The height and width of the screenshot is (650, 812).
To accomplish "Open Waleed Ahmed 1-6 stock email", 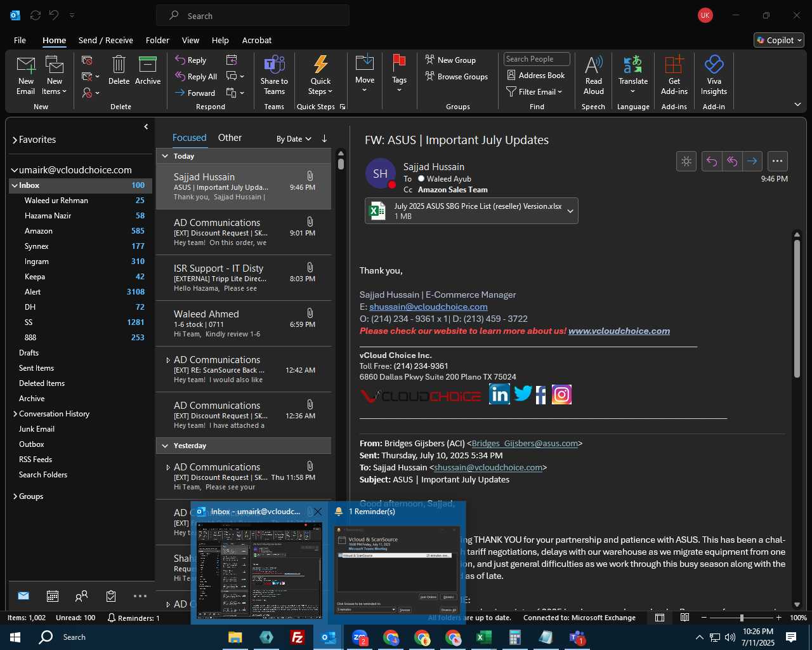I will click(x=244, y=324).
